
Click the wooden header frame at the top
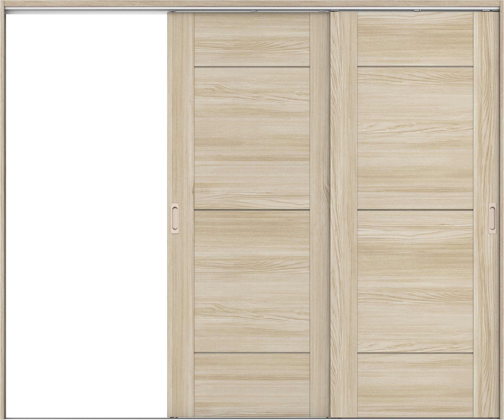point(252,3)
